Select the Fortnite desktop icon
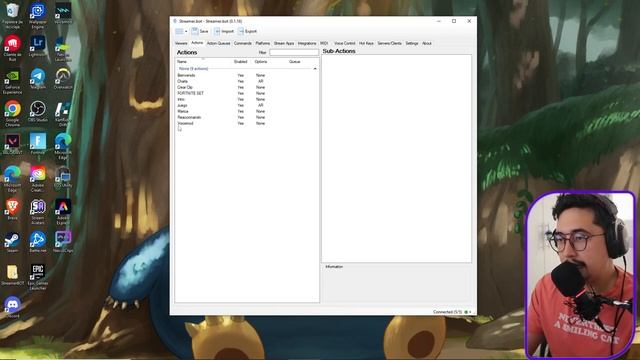 tap(38, 144)
